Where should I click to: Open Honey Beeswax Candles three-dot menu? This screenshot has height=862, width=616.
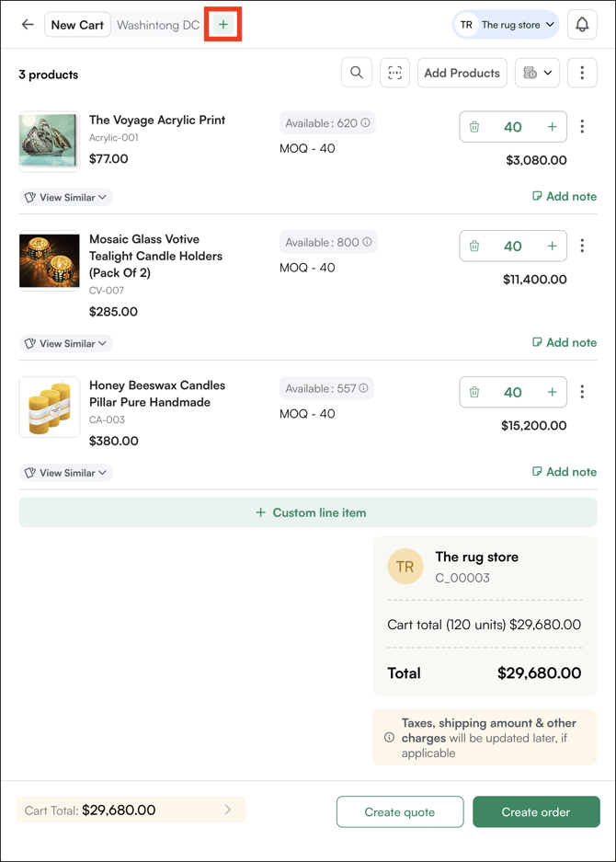coord(582,392)
